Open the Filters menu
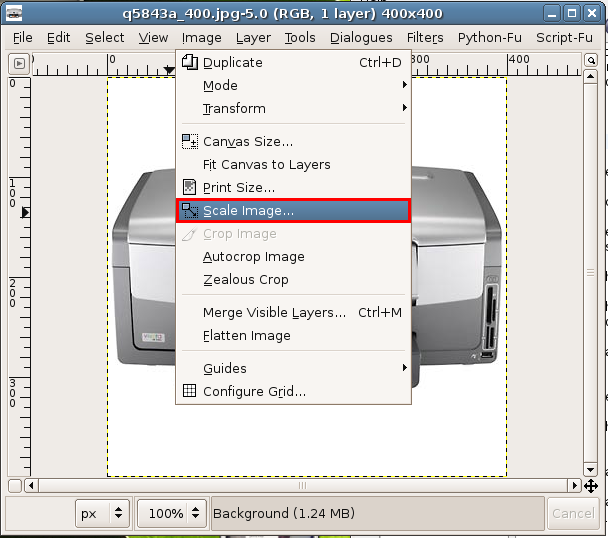Image resolution: width=608 pixels, height=538 pixels. [425, 37]
